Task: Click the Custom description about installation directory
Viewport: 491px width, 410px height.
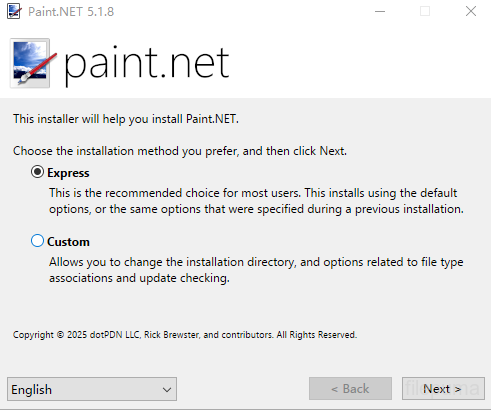Action: coord(256,270)
